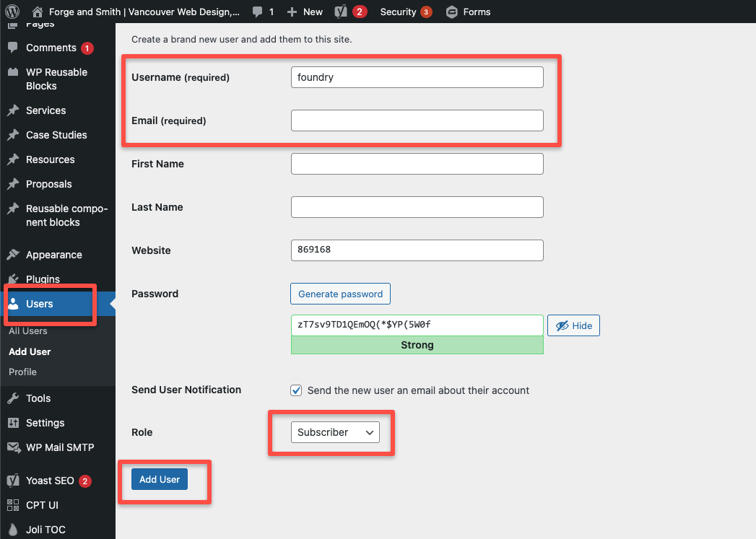Hide the password with eye button
Screen dimensions: 756x539
[573, 325]
